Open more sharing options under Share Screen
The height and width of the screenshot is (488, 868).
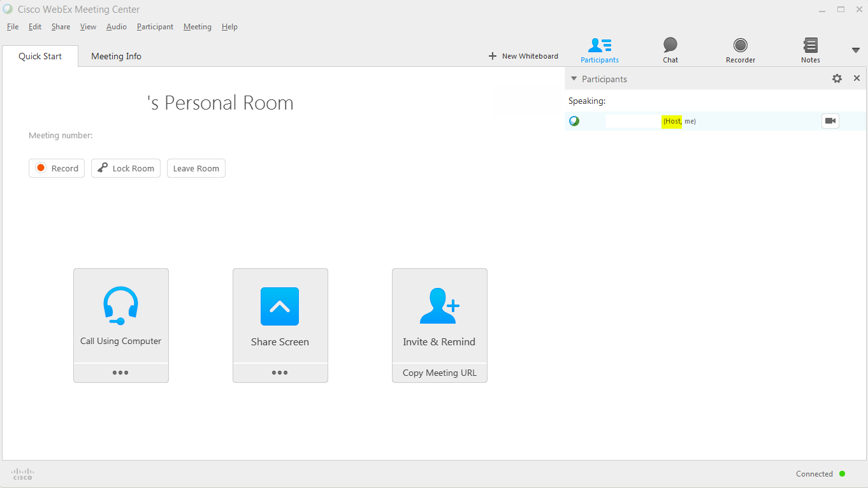click(280, 373)
